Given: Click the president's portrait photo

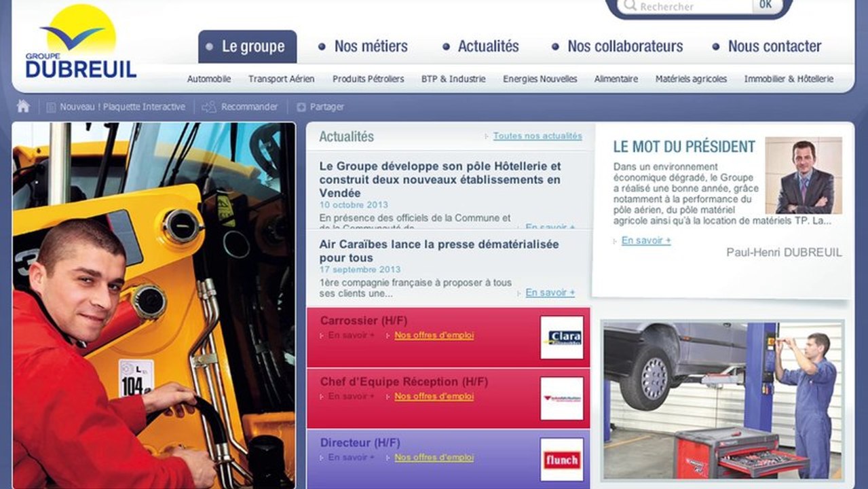Looking at the screenshot, I should 804,176.
